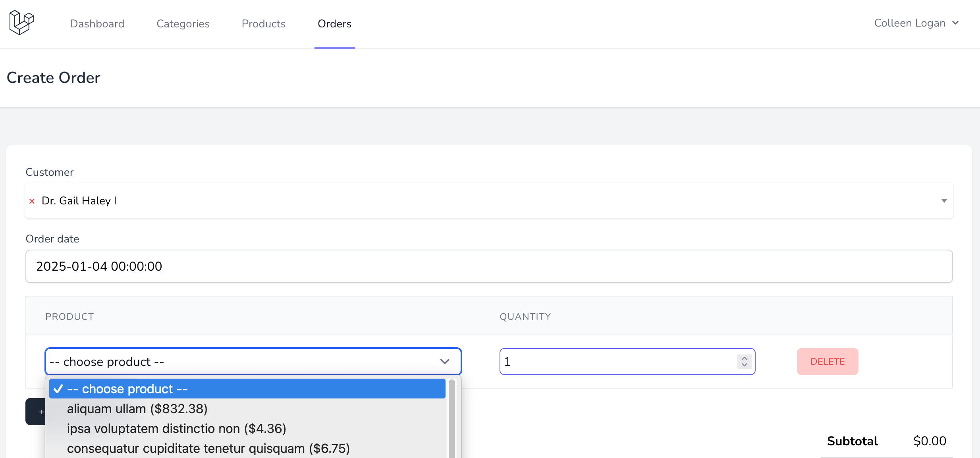Increase quantity with up stepper arrow
The image size is (980, 458).
745,358
